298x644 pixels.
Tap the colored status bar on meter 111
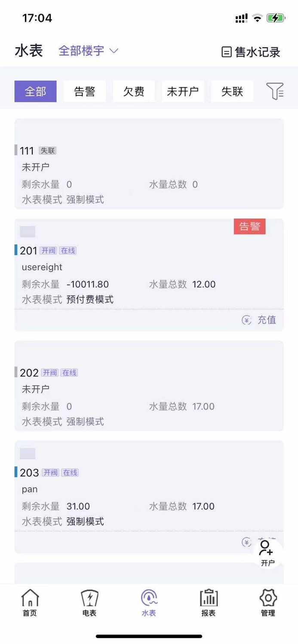(16, 150)
